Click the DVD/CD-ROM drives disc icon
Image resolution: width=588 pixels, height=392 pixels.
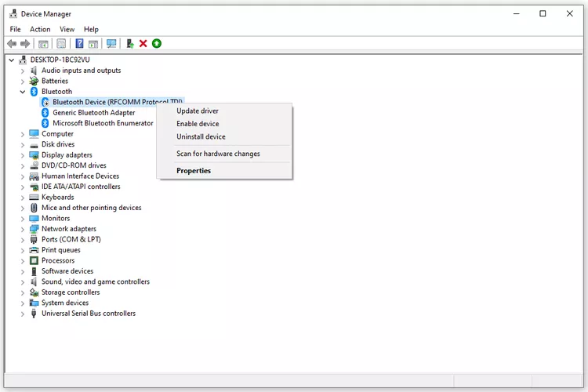tap(34, 165)
